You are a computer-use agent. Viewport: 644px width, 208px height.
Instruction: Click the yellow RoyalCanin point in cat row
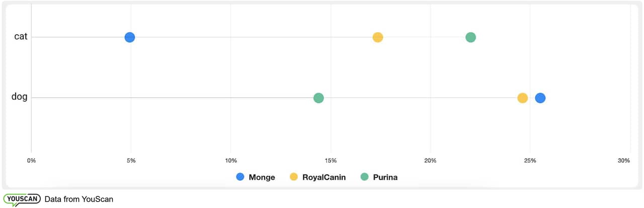[378, 37]
